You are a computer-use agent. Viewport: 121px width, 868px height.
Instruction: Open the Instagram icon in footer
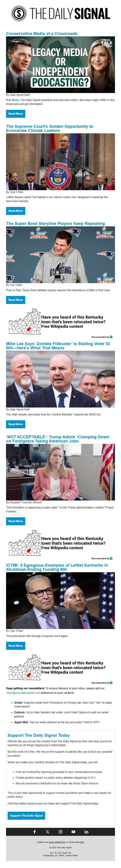[60, 832]
